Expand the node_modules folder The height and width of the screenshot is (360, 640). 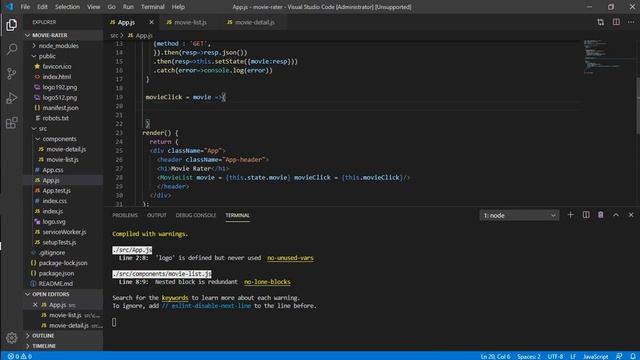click(x=58, y=46)
